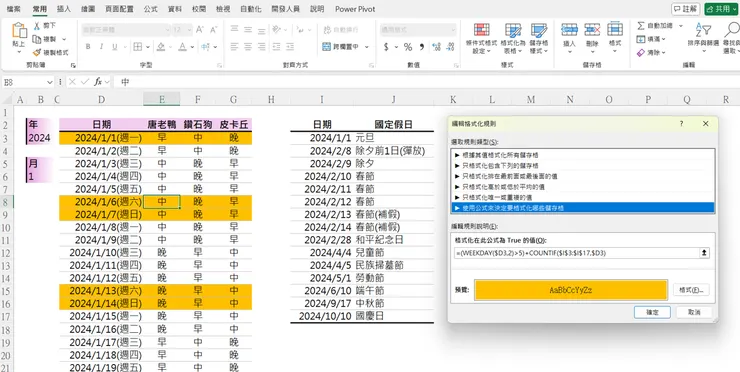Switch to the Data (資料) tab
This screenshot has width=740, height=372.
point(175,9)
